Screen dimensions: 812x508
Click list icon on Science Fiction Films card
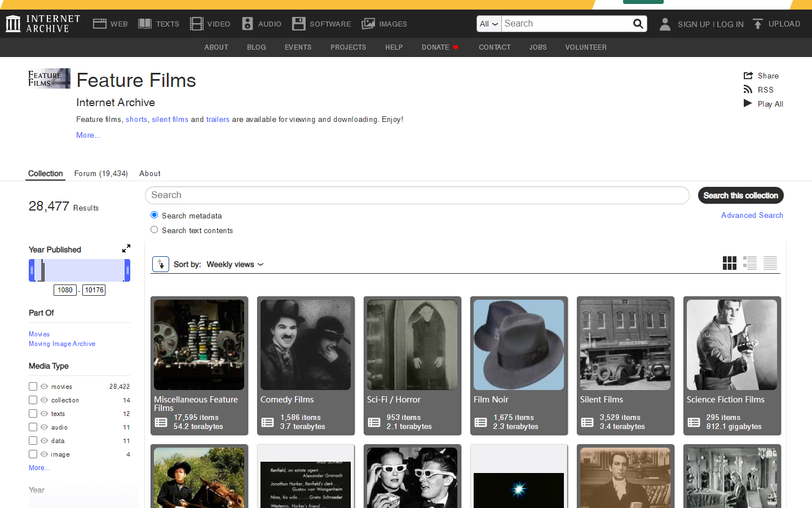pyautogui.click(x=694, y=422)
